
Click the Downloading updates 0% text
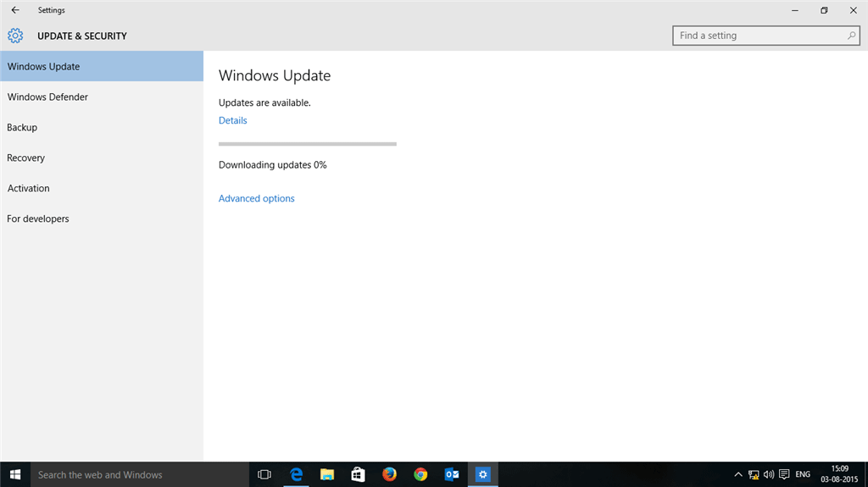(x=272, y=165)
